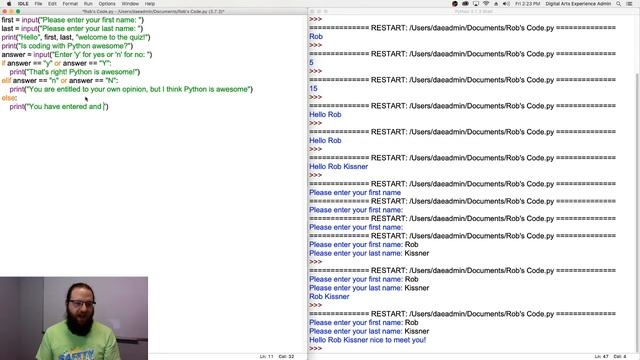Click the elif answer == "n" line
Screen dimensions: 640x360
60,81
